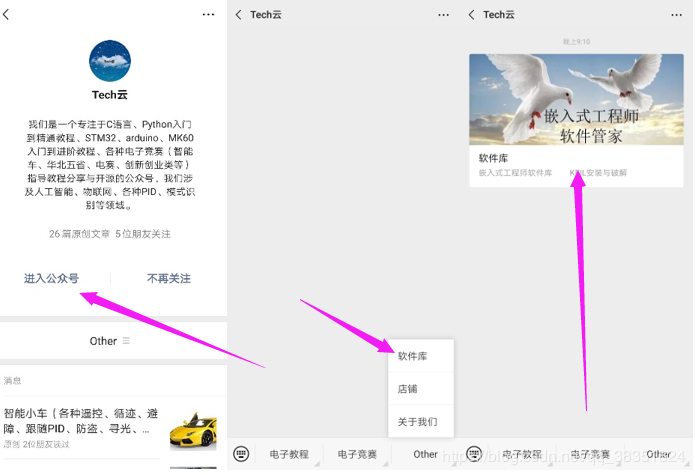Click the 消息 section label
This screenshot has height=475, width=695.
(12, 381)
